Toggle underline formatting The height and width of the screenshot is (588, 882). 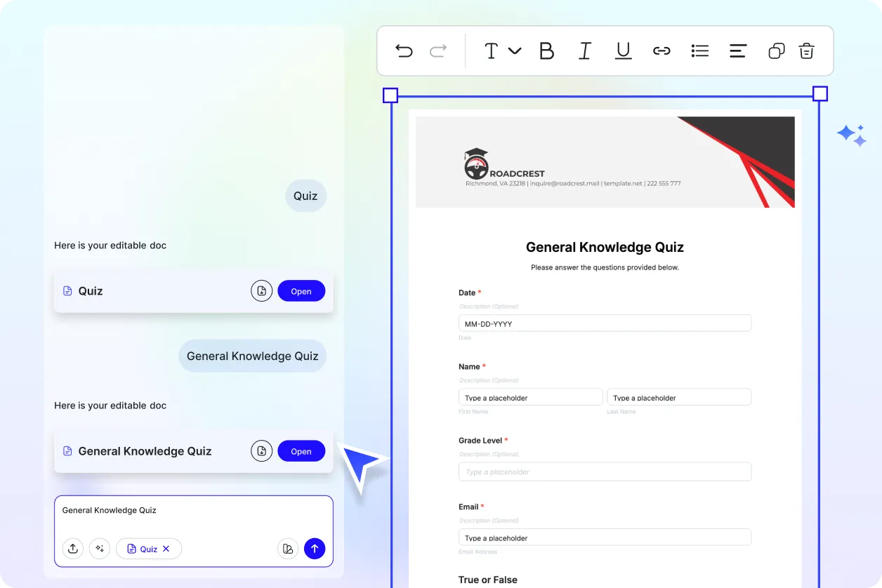623,51
